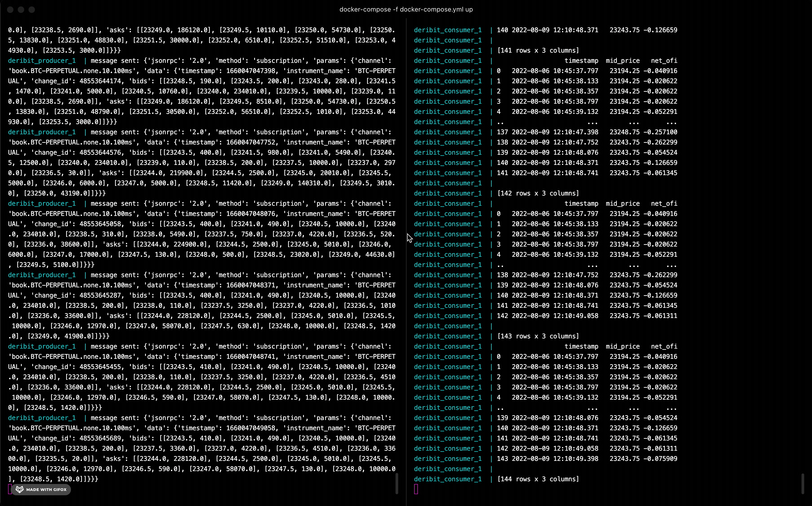Click the [142 rows x 3 columns] line
812x506 pixels.
[538, 193]
